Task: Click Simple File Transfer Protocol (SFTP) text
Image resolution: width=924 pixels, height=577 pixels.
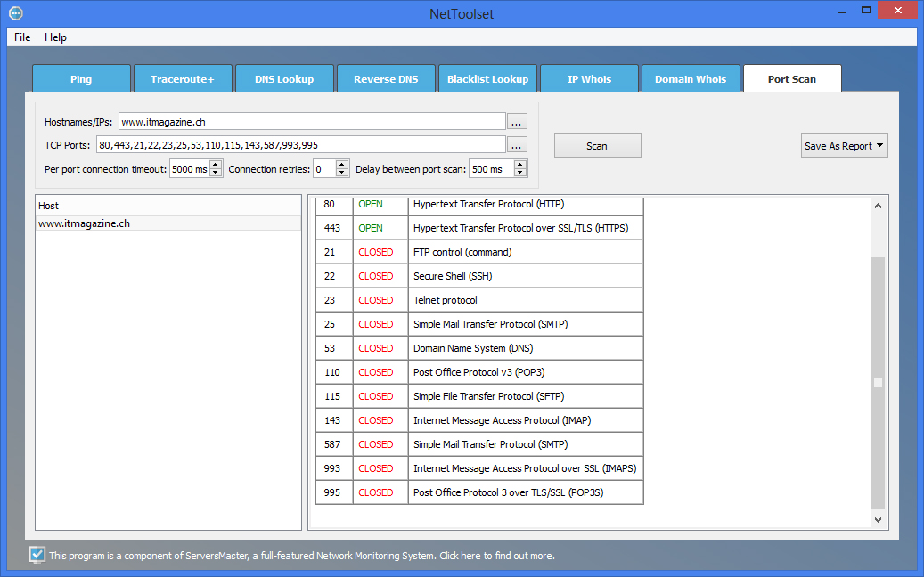Action: click(x=489, y=396)
